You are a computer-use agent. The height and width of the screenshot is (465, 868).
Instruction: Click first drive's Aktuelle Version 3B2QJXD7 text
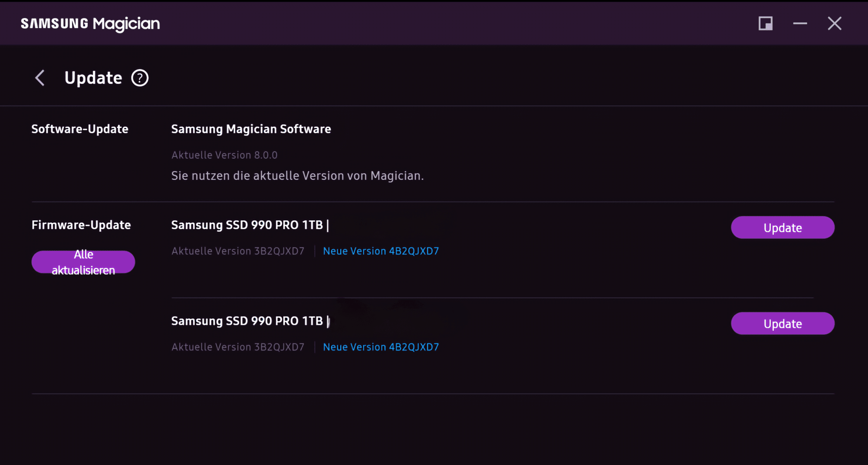click(238, 251)
